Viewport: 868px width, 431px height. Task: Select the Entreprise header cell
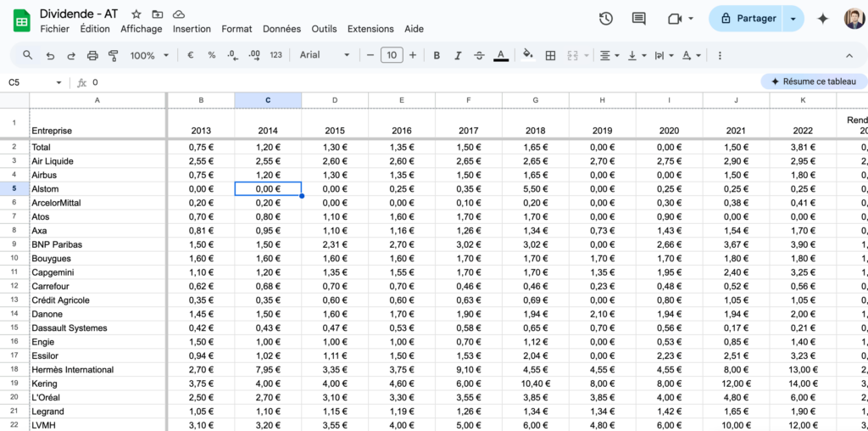point(97,123)
